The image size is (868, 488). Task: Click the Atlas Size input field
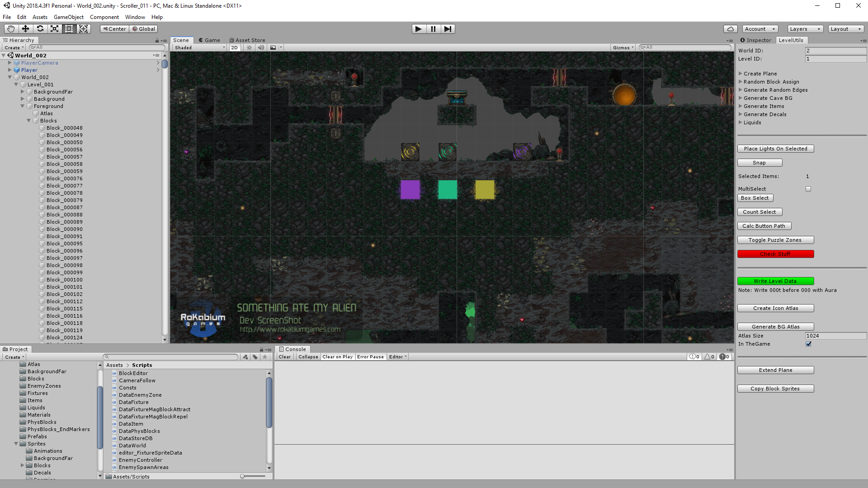click(x=835, y=336)
